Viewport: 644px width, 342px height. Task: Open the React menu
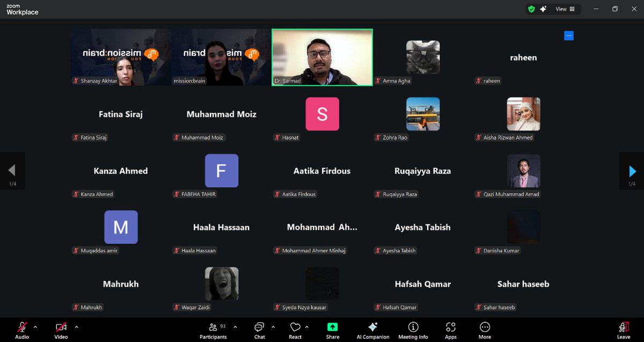pos(295,330)
